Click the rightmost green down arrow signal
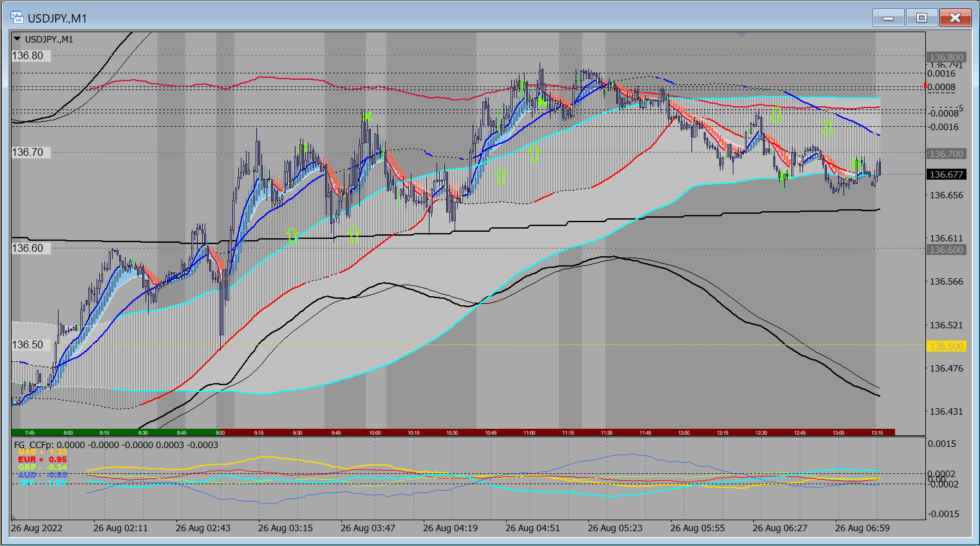980x546 pixels. [828, 128]
